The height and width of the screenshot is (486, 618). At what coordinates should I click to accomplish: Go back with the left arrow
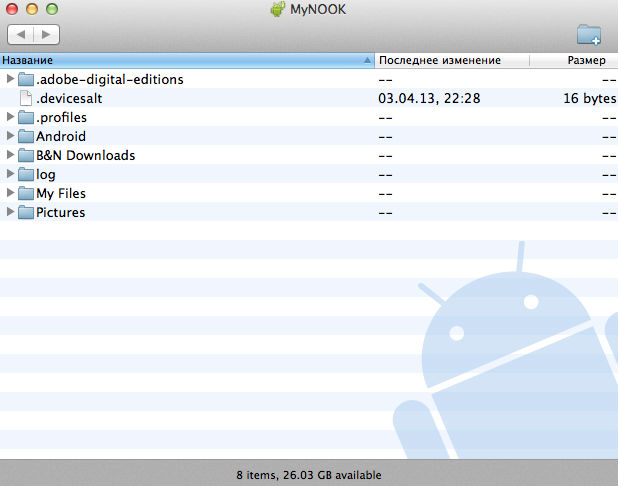21,35
